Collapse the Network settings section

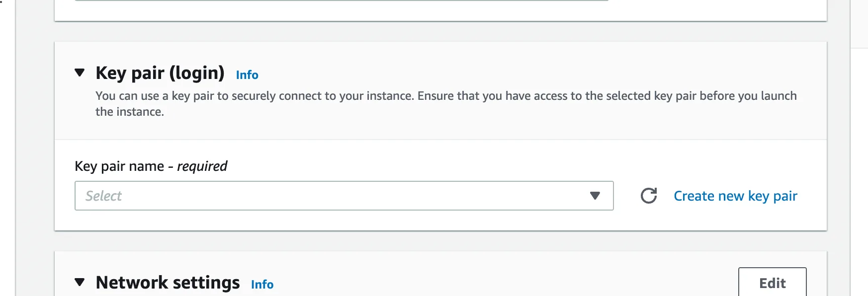point(80,283)
